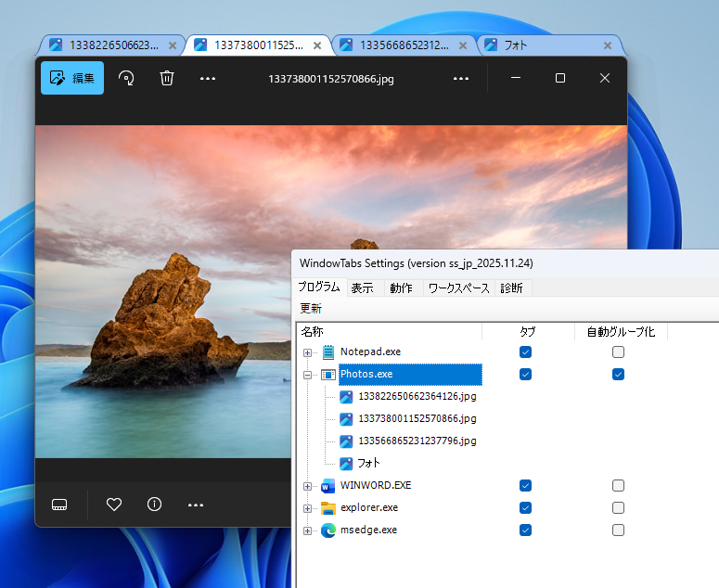This screenshot has height=588, width=719.
Task: Mark photo as favorite with heart icon
Action: (114, 505)
